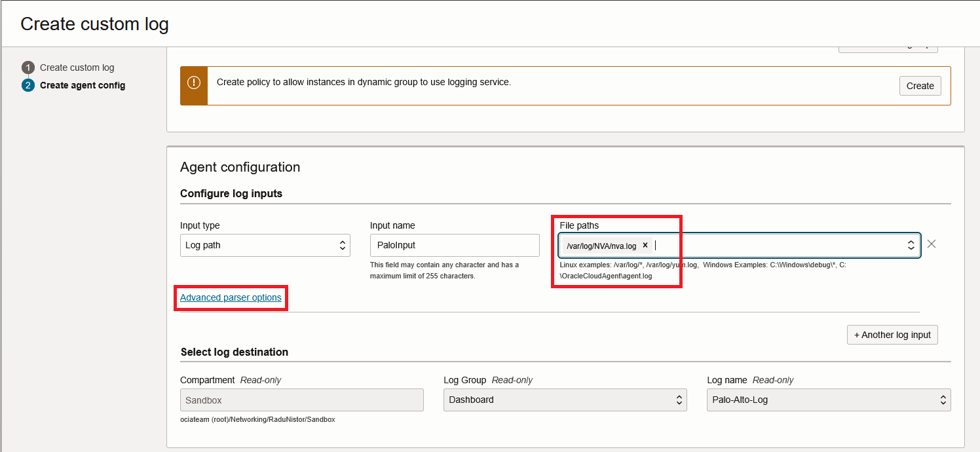Select the /var/log/NVA/nva.log chip text
This screenshot has width=980, height=452.
(x=601, y=246)
